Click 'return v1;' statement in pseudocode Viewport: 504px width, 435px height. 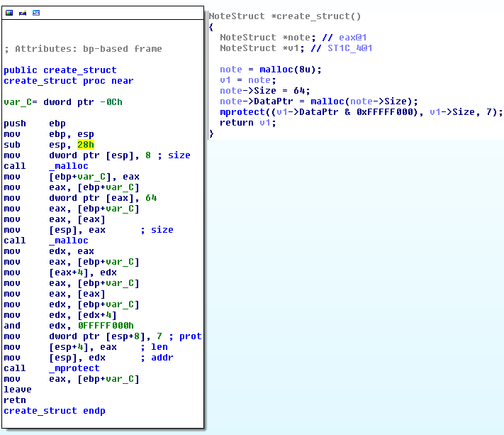pos(246,123)
